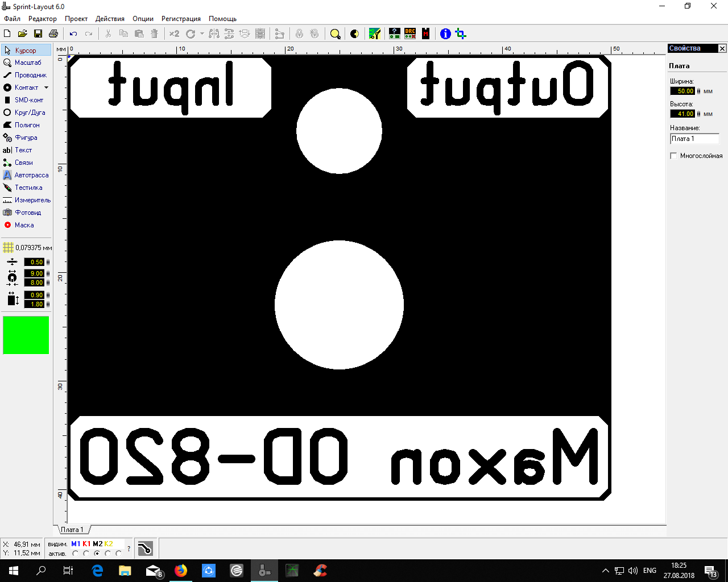Screen dimensions: 728x582
Task: Open the component panel question-mark icon
Action: (x=394, y=34)
